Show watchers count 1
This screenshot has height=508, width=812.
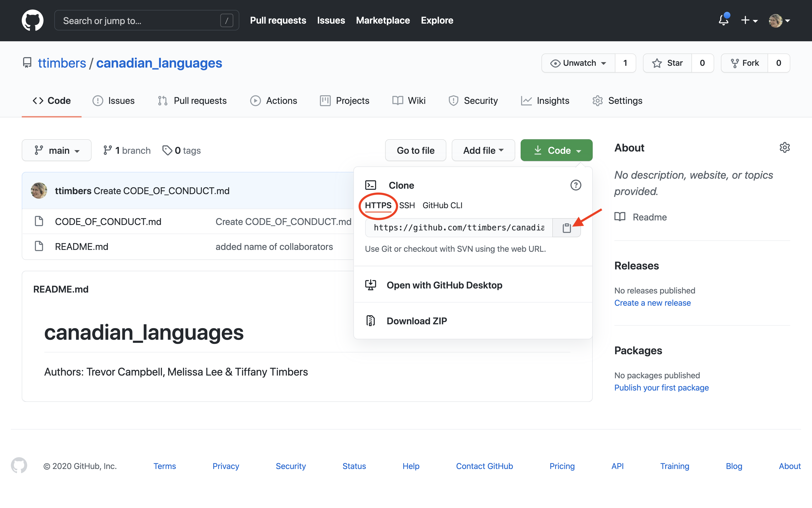tap(625, 63)
